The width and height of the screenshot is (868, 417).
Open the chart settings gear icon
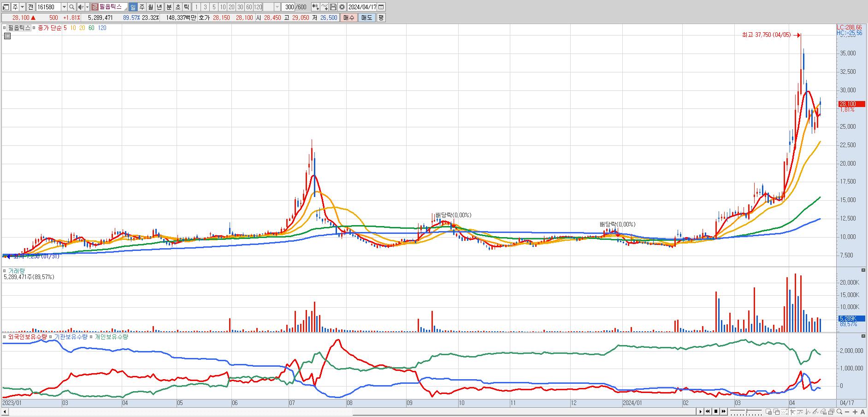point(342,7)
